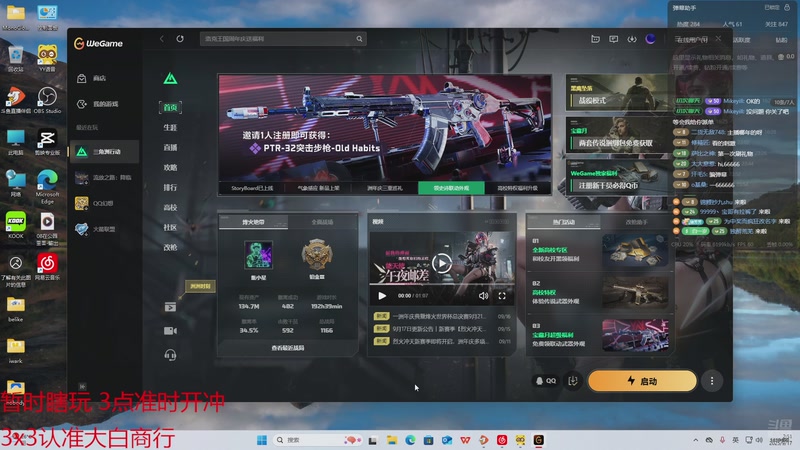The width and height of the screenshot is (800, 450).
Task: Switch to the 生涯 tab
Action: [x=170, y=128]
